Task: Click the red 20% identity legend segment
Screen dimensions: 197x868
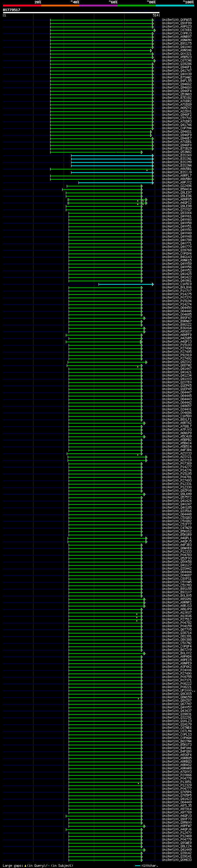Action: pyautogui.click(x=22, y=6)
